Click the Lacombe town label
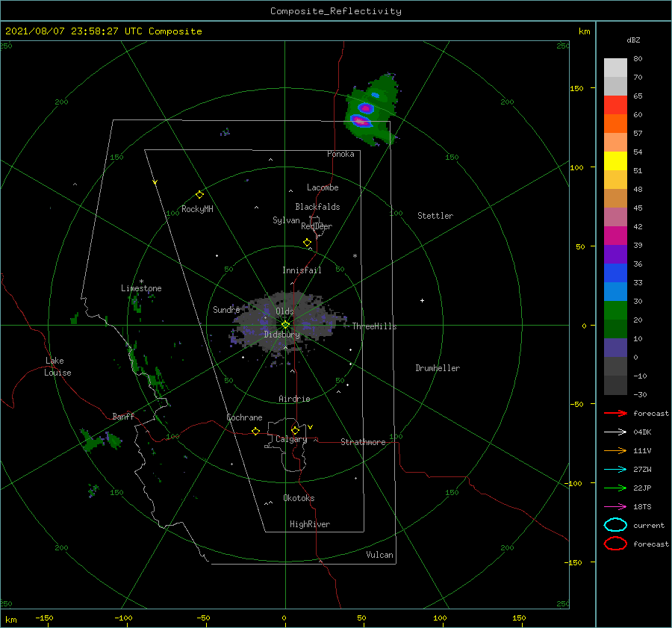This screenshot has width=672, height=628. pos(323,187)
